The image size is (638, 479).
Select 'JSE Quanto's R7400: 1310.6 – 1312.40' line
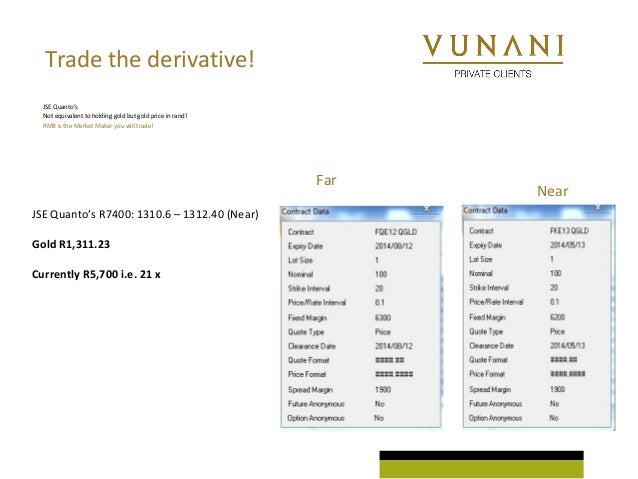tap(145, 214)
